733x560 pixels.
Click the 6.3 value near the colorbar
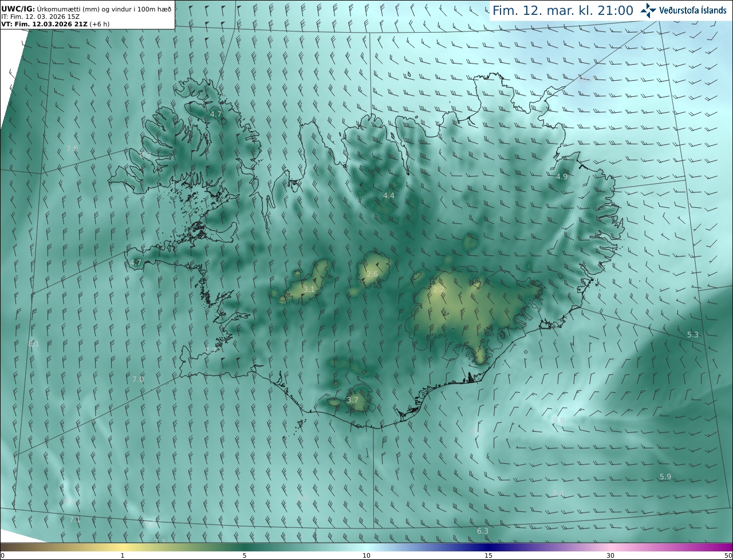483,531
